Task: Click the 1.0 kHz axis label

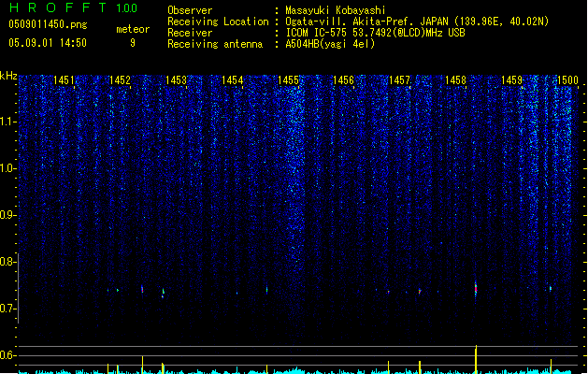Action: coord(8,168)
